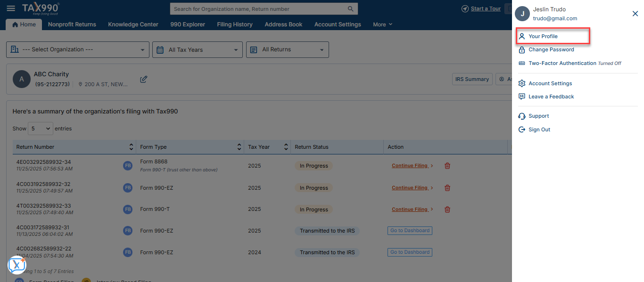
Task: Delete return 4C003192589932-32 with trash icon
Action: coord(447,188)
